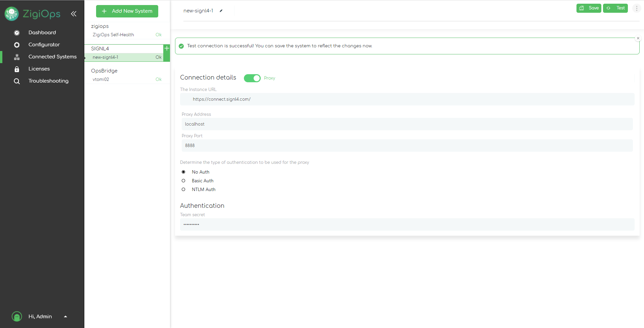Click the Team secret password field
The width and height of the screenshot is (644, 328).
click(x=407, y=224)
